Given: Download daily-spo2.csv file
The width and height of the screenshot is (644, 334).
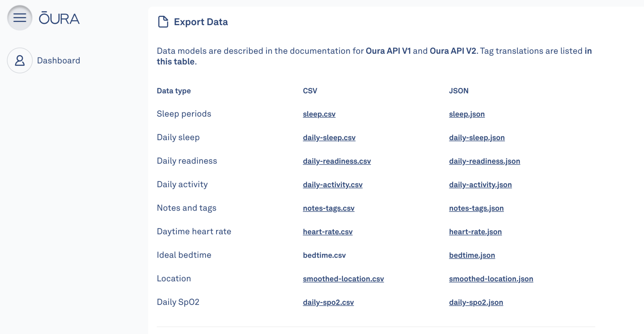Looking at the screenshot, I should coord(328,302).
